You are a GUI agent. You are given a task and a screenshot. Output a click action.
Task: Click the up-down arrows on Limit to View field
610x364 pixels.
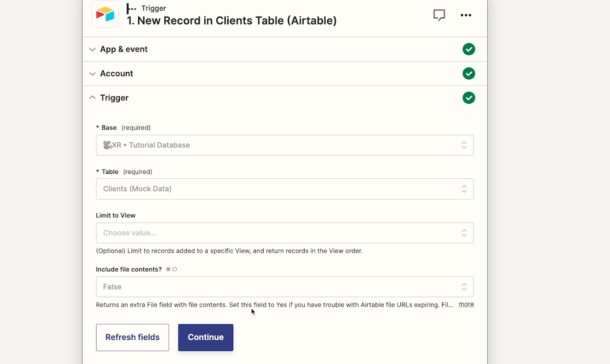[x=464, y=233]
